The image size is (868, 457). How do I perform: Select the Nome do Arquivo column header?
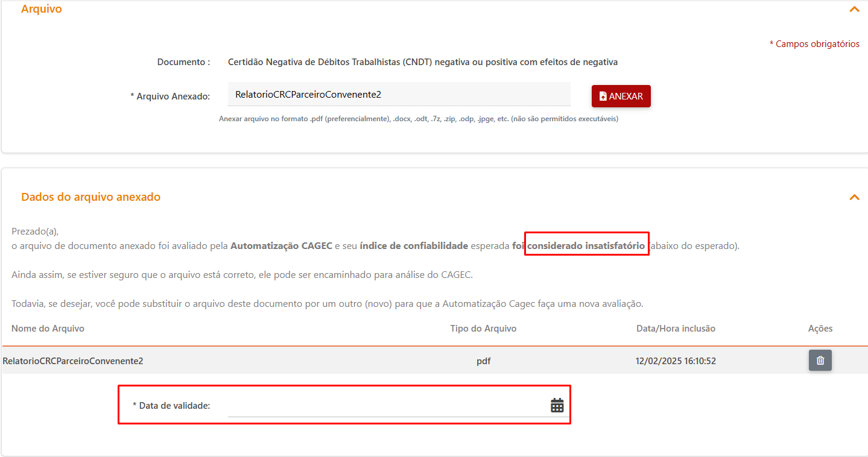(48, 329)
